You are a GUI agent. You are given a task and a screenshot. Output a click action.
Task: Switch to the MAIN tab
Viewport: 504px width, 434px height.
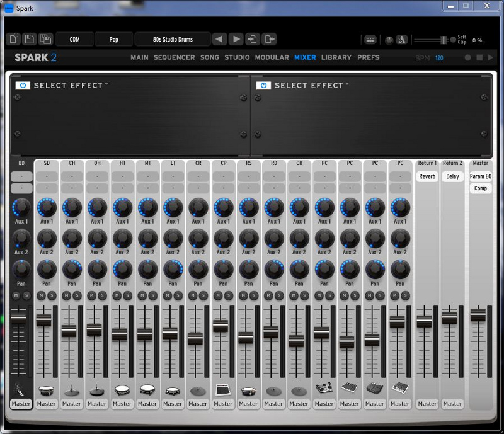(139, 57)
